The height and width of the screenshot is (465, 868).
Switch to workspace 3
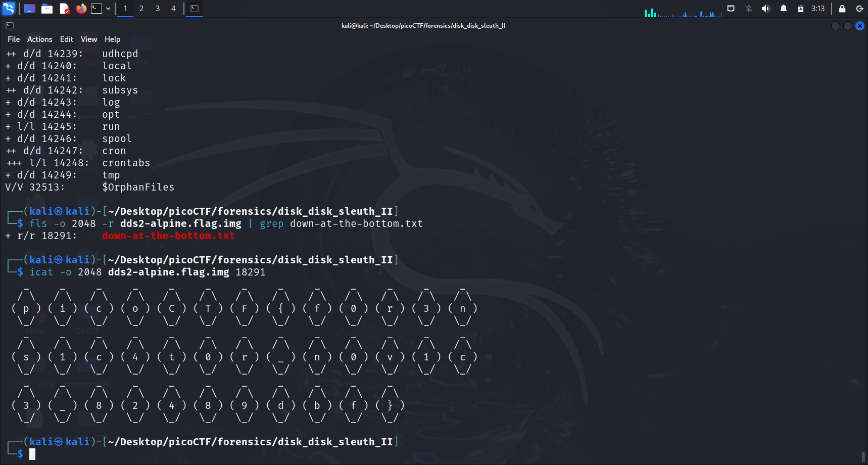pyautogui.click(x=158, y=9)
